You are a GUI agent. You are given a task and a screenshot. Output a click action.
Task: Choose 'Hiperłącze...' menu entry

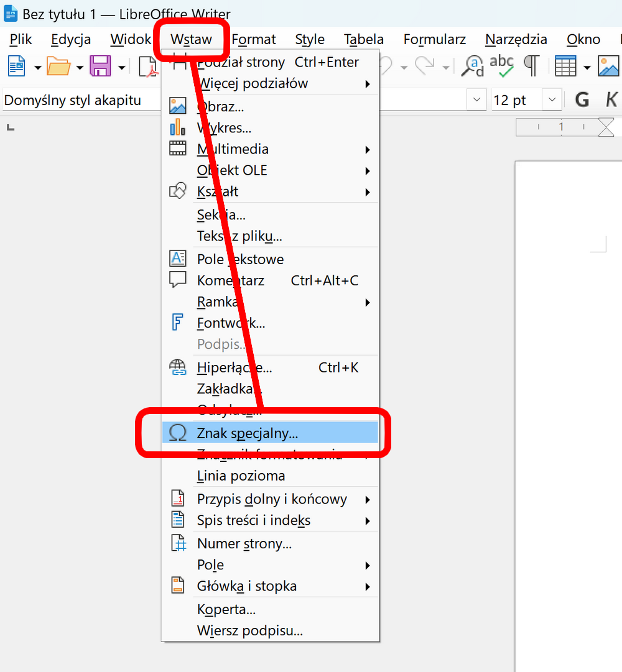(x=270, y=368)
